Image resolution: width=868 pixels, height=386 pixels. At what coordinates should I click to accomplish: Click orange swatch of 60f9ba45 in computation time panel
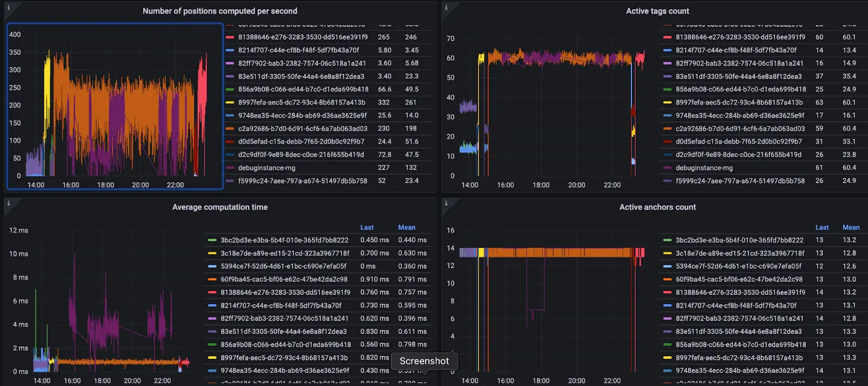pos(212,279)
